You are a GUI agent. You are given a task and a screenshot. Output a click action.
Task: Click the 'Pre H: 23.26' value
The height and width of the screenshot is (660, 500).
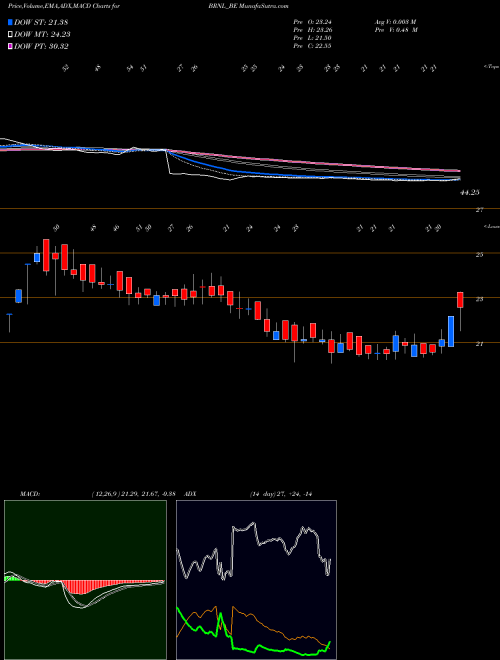pos(313,30)
